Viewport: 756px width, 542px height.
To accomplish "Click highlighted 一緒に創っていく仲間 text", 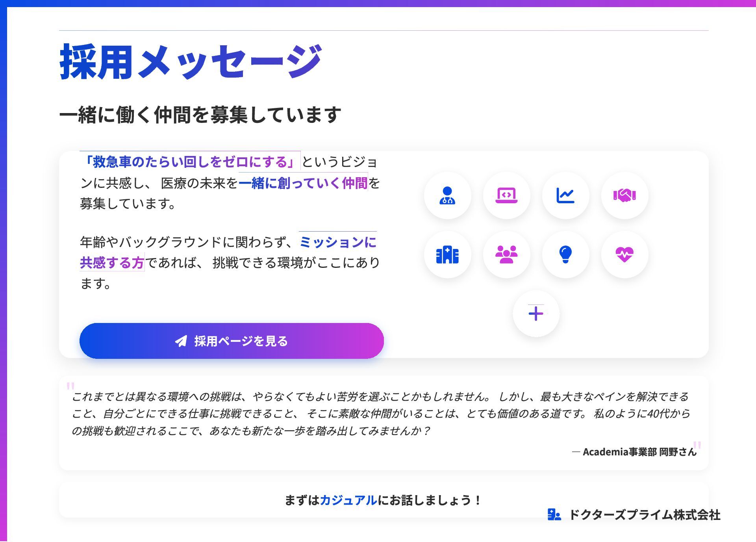I will [303, 183].
